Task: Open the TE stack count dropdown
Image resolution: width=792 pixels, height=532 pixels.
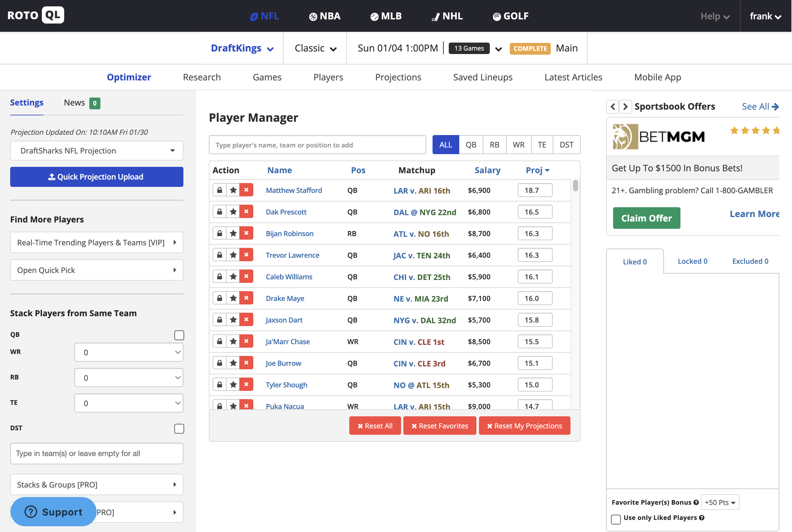Action: [129, 403]
